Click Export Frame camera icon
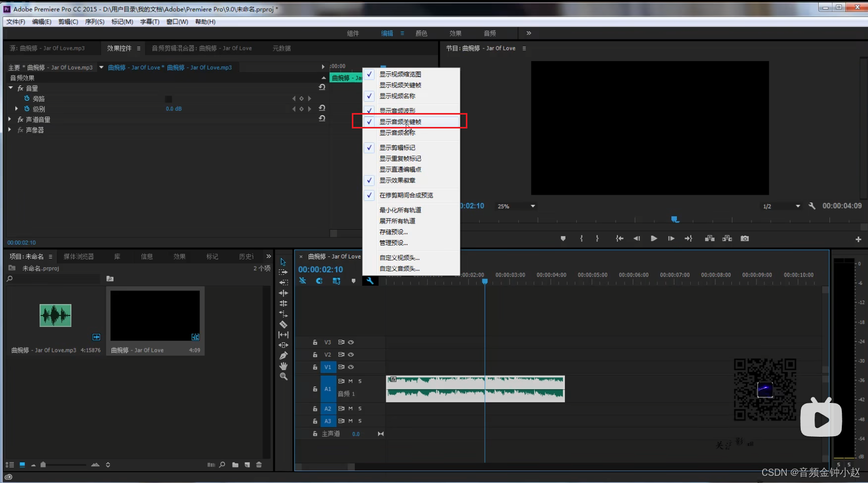This screenshot has height=483, width=868. click(x=745, y=238)
